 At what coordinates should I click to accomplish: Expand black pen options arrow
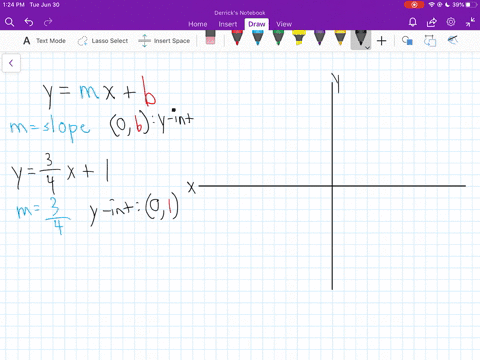pyautogui.click(x=367, y=48)
